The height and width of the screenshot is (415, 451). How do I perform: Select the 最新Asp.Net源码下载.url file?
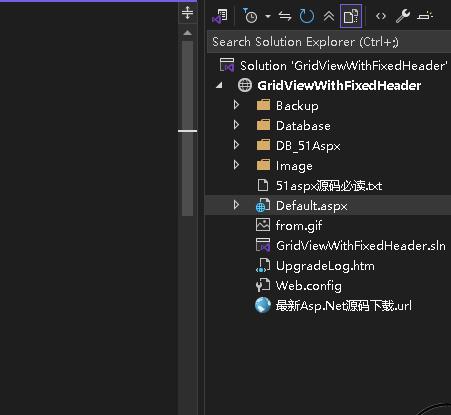[x=343, y=306]
